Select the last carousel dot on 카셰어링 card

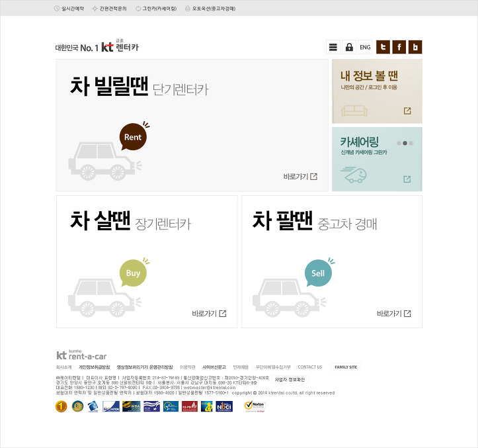coord(411,143)
